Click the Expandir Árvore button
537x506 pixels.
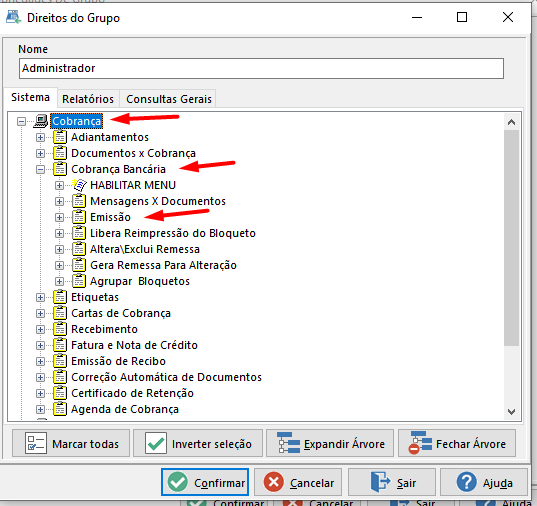(330, 443)
